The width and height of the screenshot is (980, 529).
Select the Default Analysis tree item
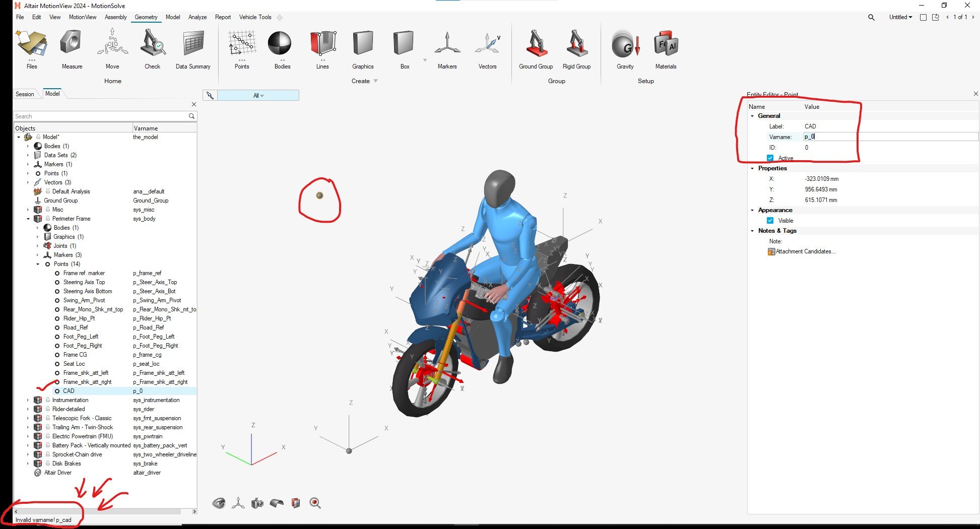coord(71,191)
